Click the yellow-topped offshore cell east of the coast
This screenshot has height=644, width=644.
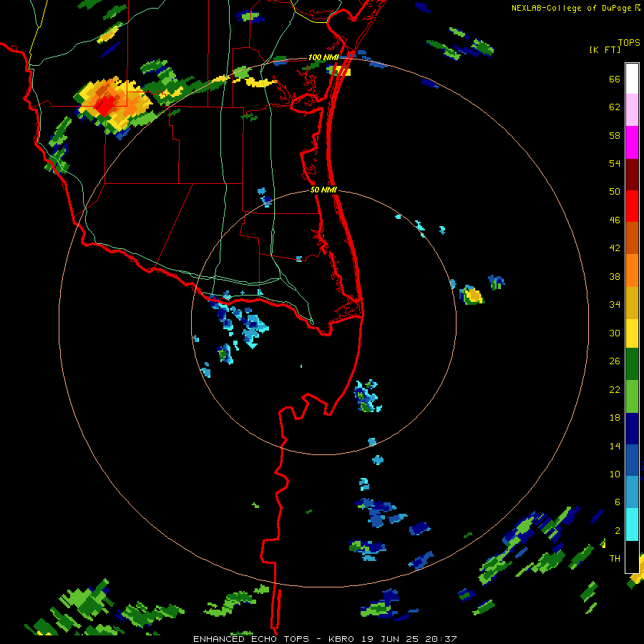pyautogui.click(x=472, y=295)
